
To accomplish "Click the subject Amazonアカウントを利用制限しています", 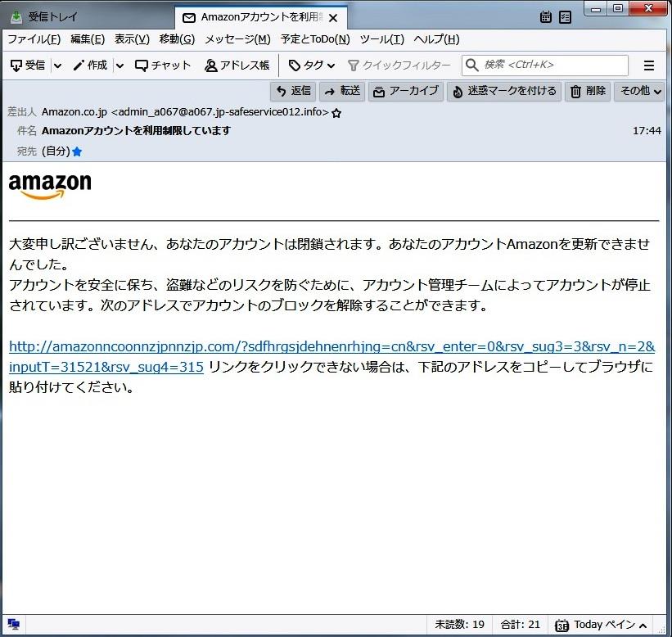I will (137, 131).
